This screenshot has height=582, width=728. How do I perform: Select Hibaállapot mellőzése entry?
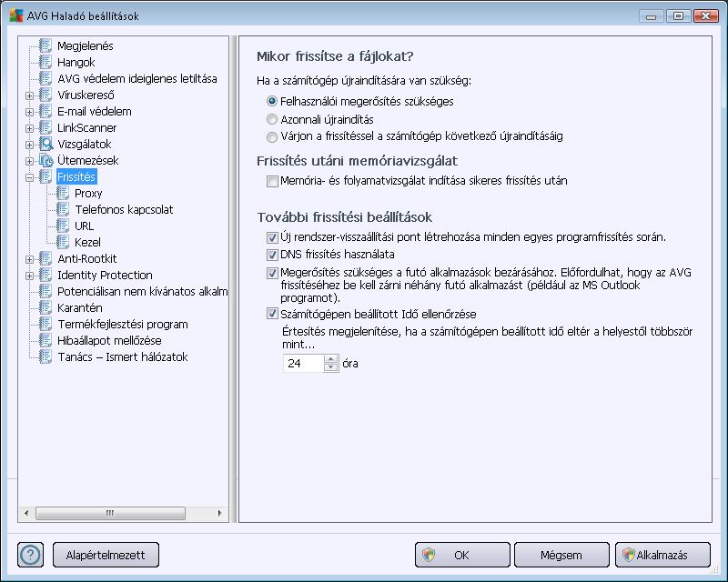109,340
